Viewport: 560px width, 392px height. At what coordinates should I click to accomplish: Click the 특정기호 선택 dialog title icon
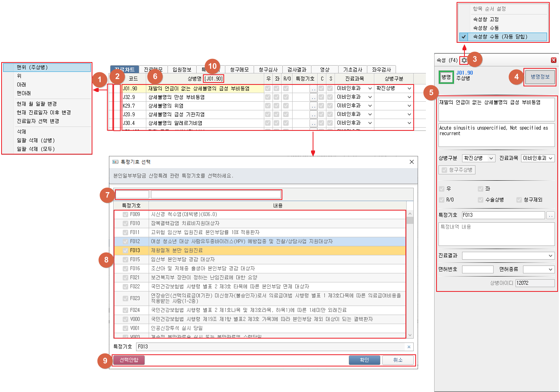(115, 162)
